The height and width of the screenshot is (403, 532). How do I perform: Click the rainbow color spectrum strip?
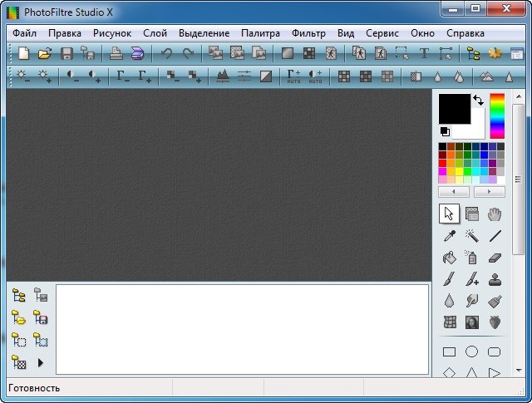click(497, 116)
